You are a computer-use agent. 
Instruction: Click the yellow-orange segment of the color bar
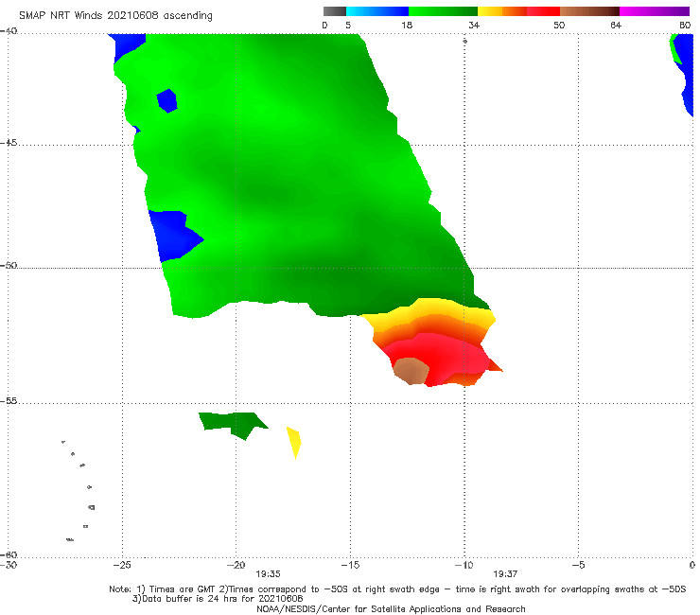[x=502, y=11]
